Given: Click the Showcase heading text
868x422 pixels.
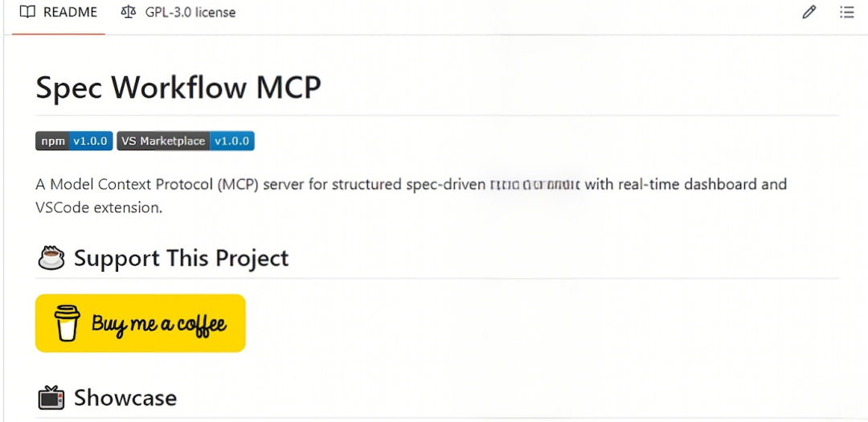Looking at the screenshot, I should tap(125, 398).
